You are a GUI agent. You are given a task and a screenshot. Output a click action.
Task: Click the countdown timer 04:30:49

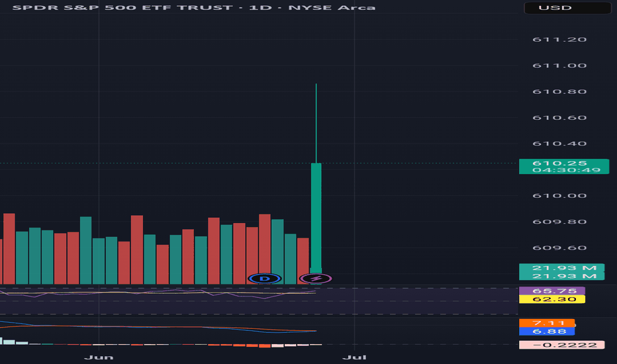(566, 170)
